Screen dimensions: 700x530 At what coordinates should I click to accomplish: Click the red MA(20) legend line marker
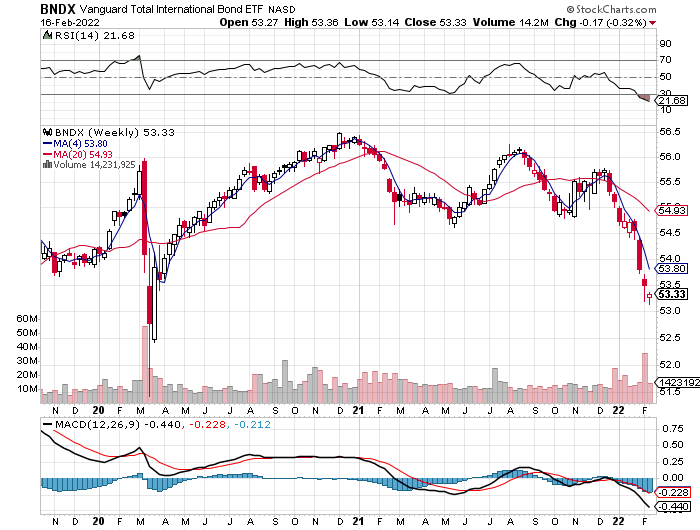(47, 154)
